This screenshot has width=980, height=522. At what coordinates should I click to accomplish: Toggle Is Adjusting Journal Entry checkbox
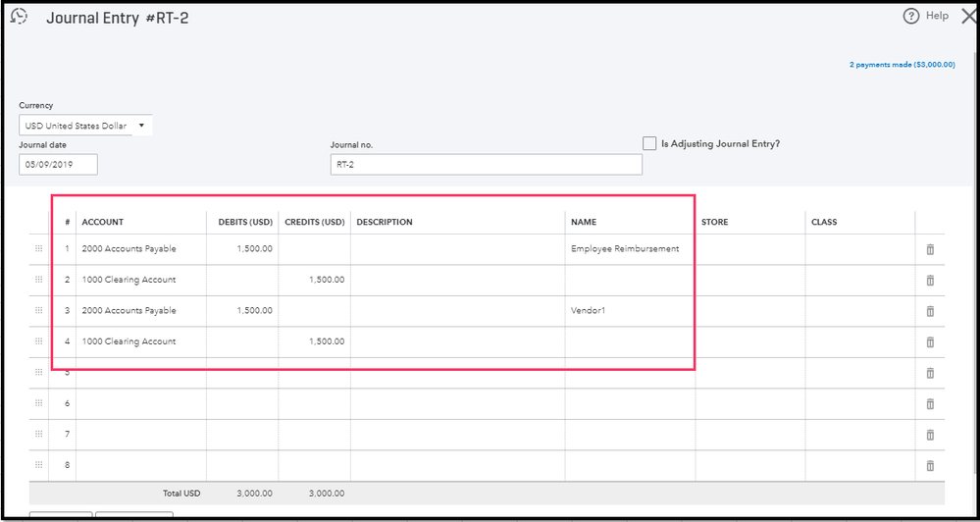point(649,143)
